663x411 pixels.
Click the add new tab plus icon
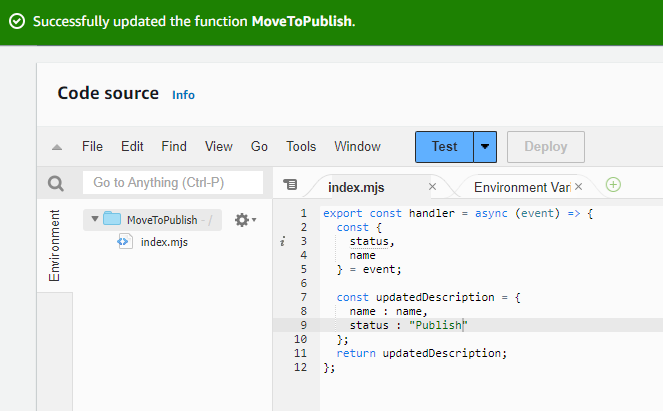click(614, 185)
